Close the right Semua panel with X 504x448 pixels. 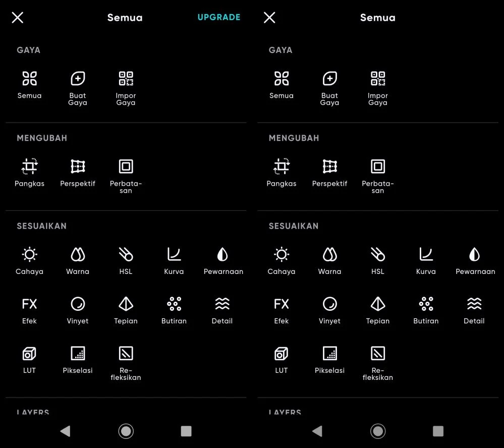click(269, 18)
